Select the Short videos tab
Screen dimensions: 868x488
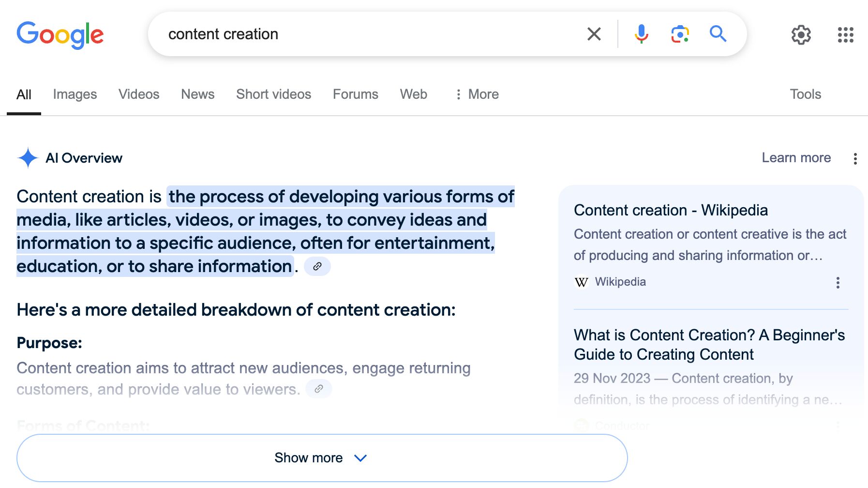[x=273, y=94]
